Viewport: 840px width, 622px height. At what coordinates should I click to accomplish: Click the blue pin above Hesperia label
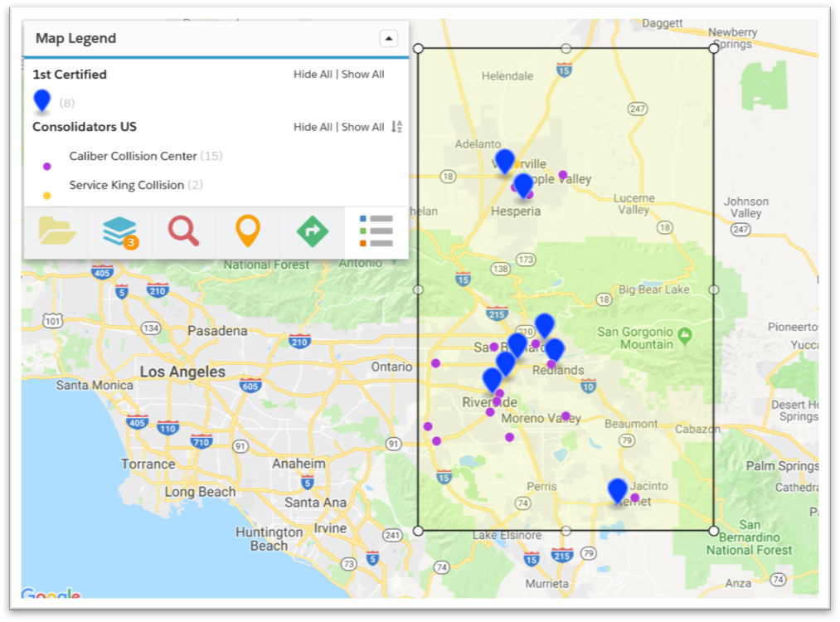click(523, 186)
